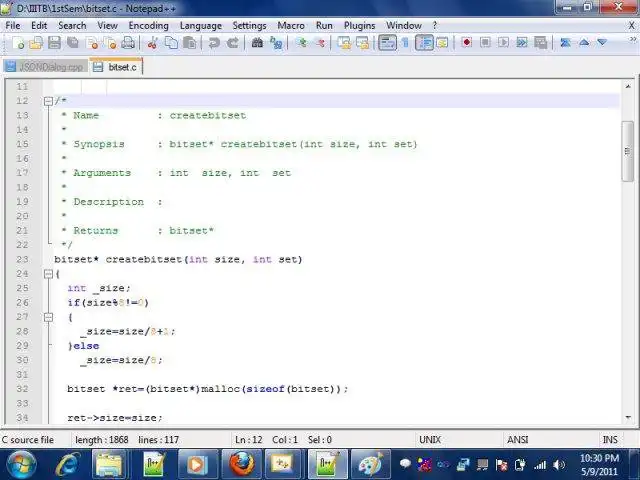
Task: Run the macro multiple times icon
Action: click(522, 42)
